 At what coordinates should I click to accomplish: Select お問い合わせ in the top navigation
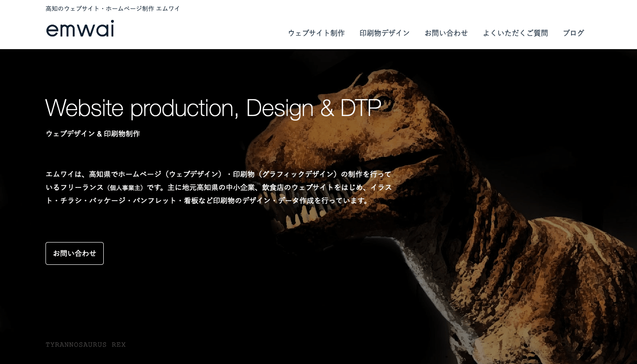tap(446, 33)
